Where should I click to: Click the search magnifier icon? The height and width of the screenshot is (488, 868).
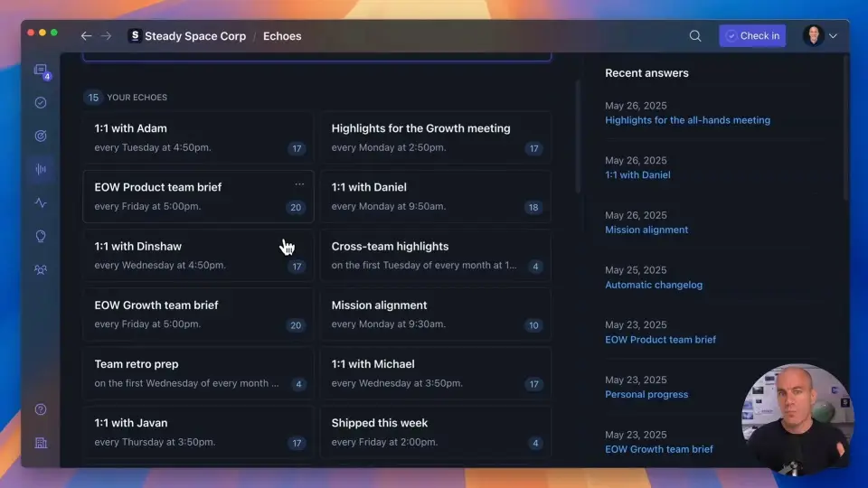coord(695,36)
